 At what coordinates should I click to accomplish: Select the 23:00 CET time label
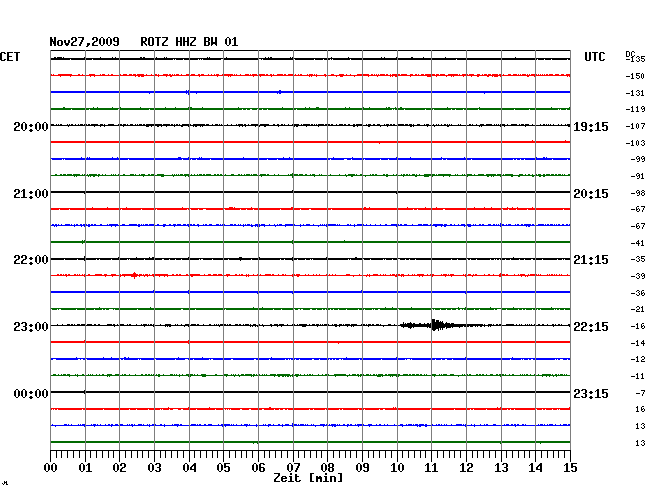click(31, 327)
